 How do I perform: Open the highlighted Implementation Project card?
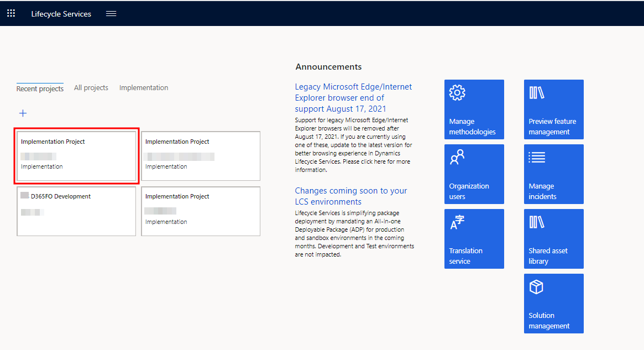(76, 156)
